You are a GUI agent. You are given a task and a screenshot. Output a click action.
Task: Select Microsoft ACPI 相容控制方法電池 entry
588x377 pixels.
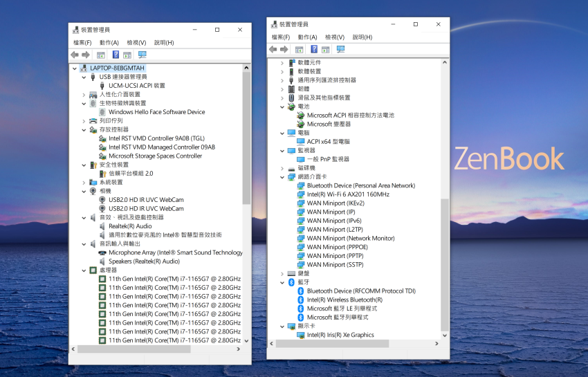[x=351, y=115]
